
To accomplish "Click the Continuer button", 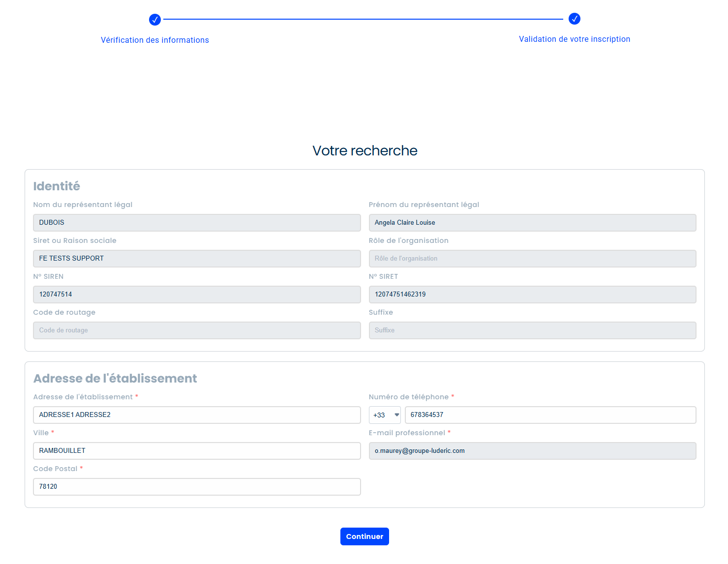I will [364, 536].
